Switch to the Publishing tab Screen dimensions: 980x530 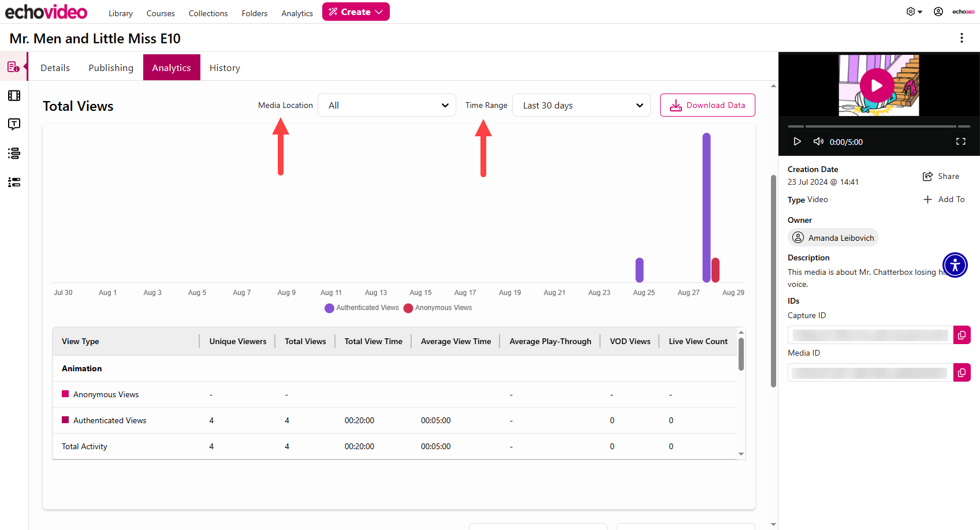coord(111,68)
